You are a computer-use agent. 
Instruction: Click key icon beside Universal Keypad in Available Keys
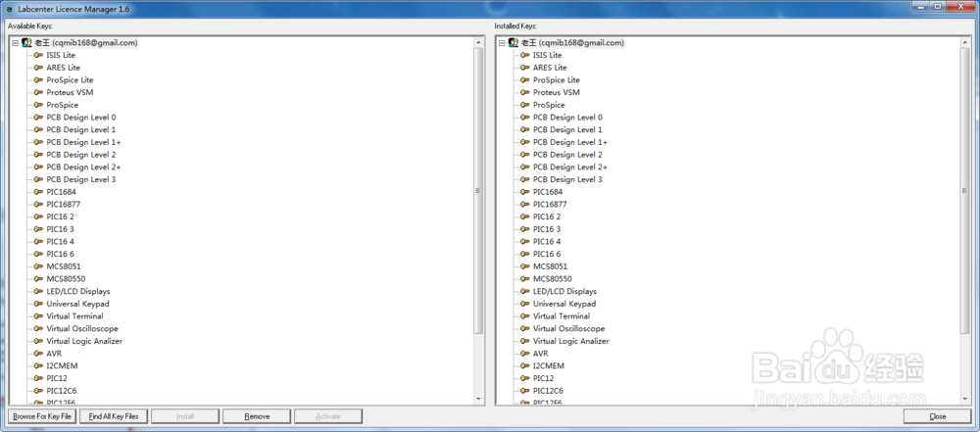(38, 304)
